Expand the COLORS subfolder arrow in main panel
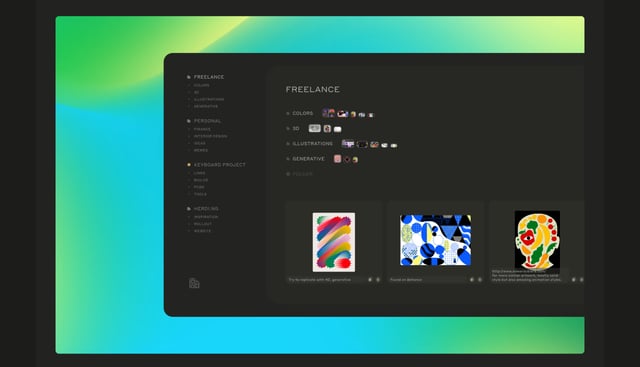640x367 pixels. (x=288, y=113)
